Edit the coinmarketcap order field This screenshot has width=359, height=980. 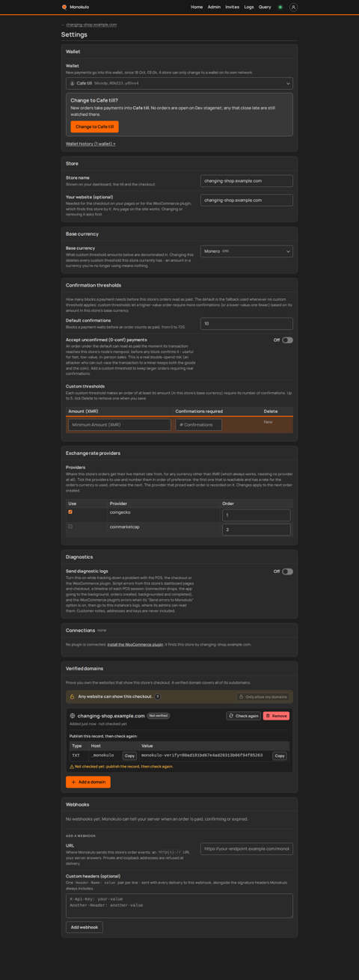257,530
